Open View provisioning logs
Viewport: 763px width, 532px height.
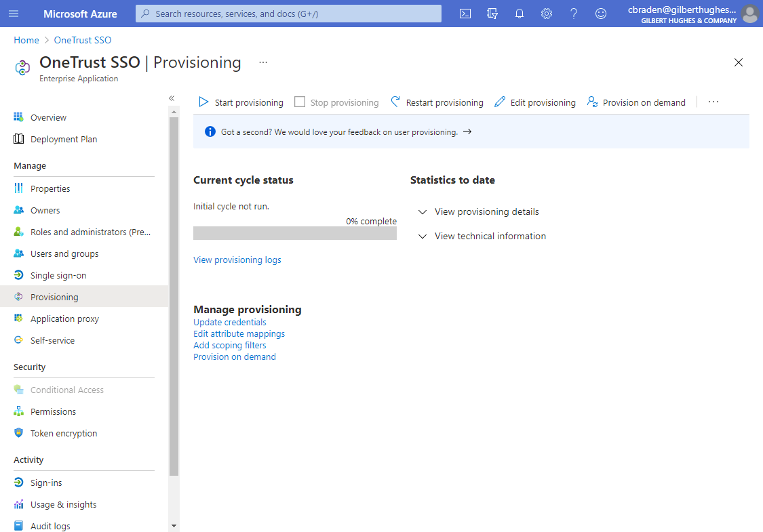[x=237, y=260]
